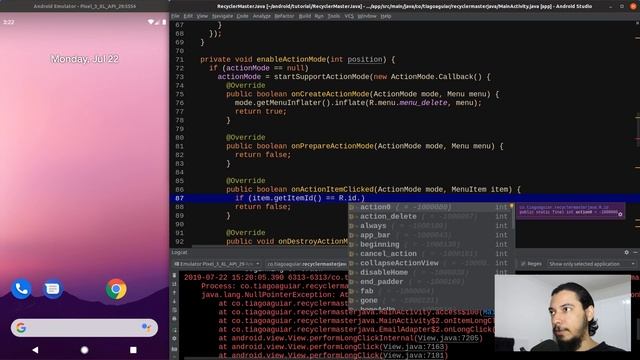
Task: Click onActionItemClicked method name on line 86
Action: point(332,189)
